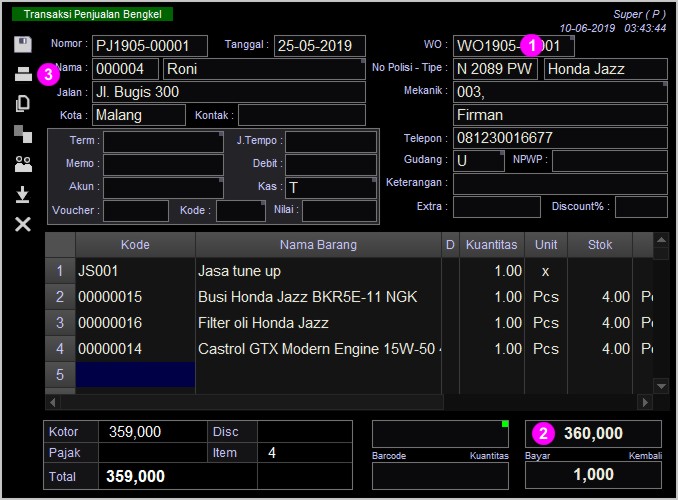Open the WO number lookup field
678x500 pixels.
[x=513, y=46]
